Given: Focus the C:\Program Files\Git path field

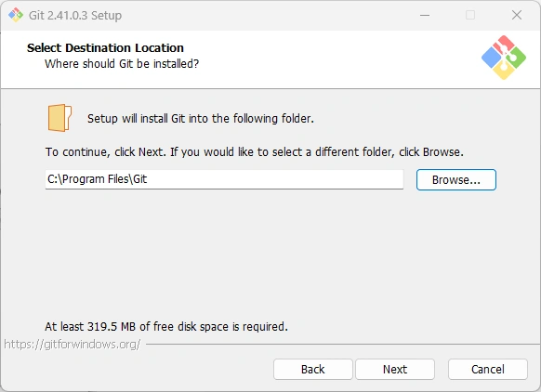Looking at the screenshot, I should click(224, 179).
